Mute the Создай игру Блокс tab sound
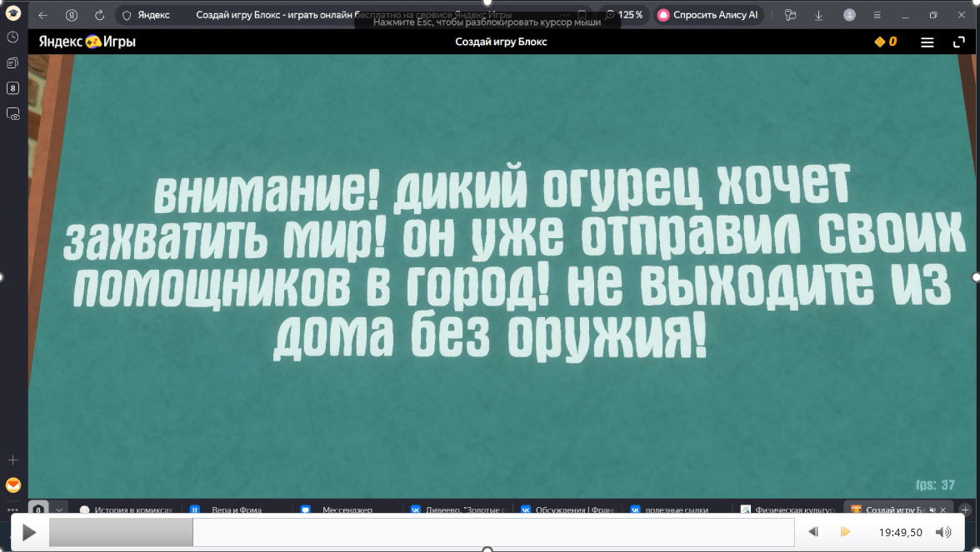Screen dimensions: 980x552 click(x=932, y=510)
